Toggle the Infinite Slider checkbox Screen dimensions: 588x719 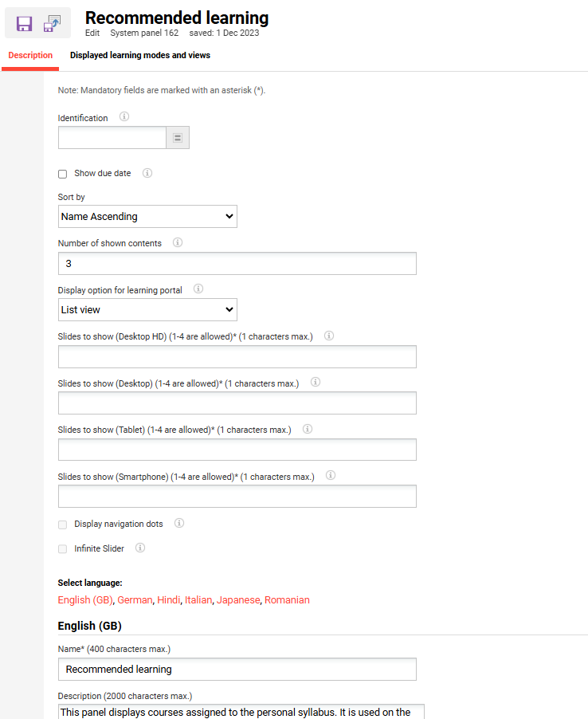[x=63, y=549]
